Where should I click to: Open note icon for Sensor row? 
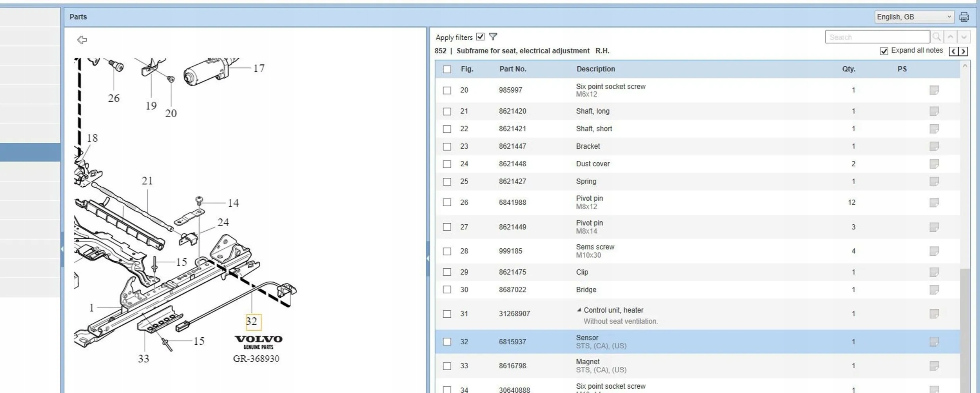(934, 342)
